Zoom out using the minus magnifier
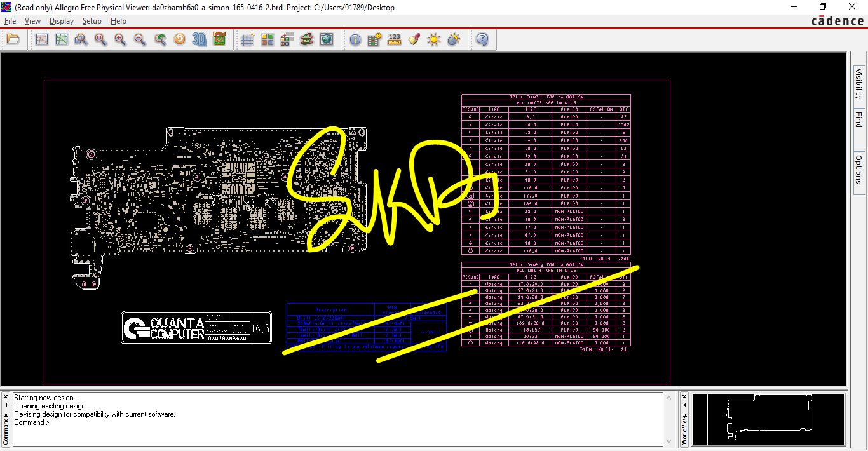Image resolution: width=868 pixels, height=451 pixels. pyautogui.click(x=140, y=39)
